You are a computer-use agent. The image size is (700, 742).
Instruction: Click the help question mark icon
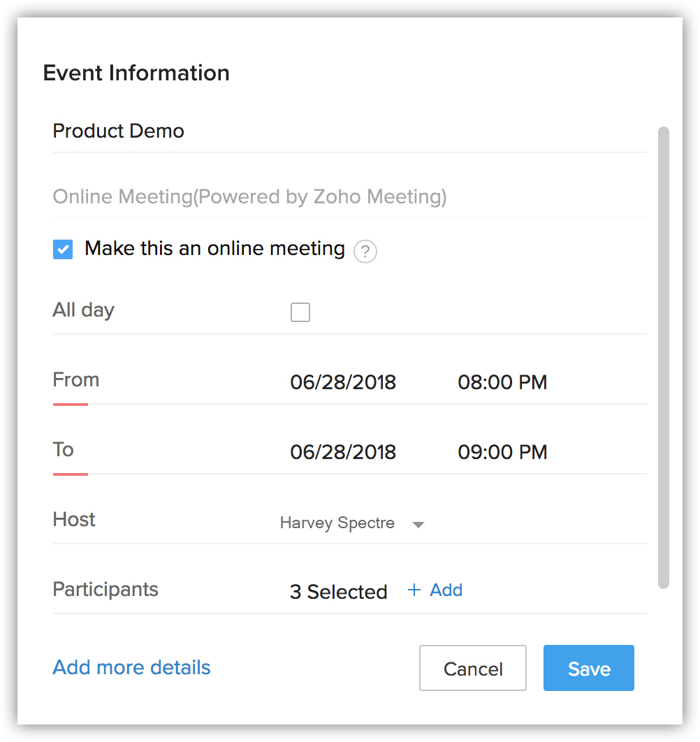[365, 252]
